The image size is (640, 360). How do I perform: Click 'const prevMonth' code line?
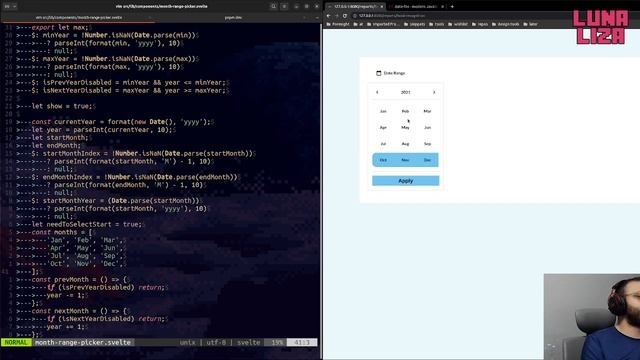[80, 280]
